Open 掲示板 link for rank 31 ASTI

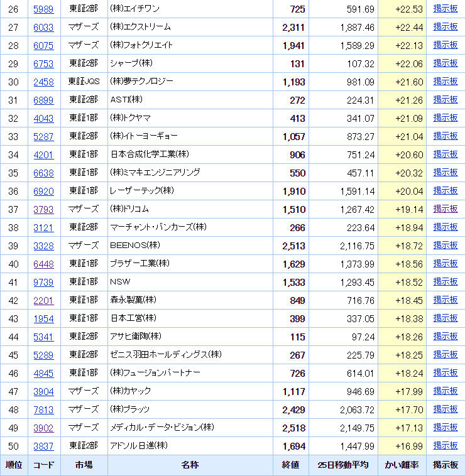tap(446, 100)
